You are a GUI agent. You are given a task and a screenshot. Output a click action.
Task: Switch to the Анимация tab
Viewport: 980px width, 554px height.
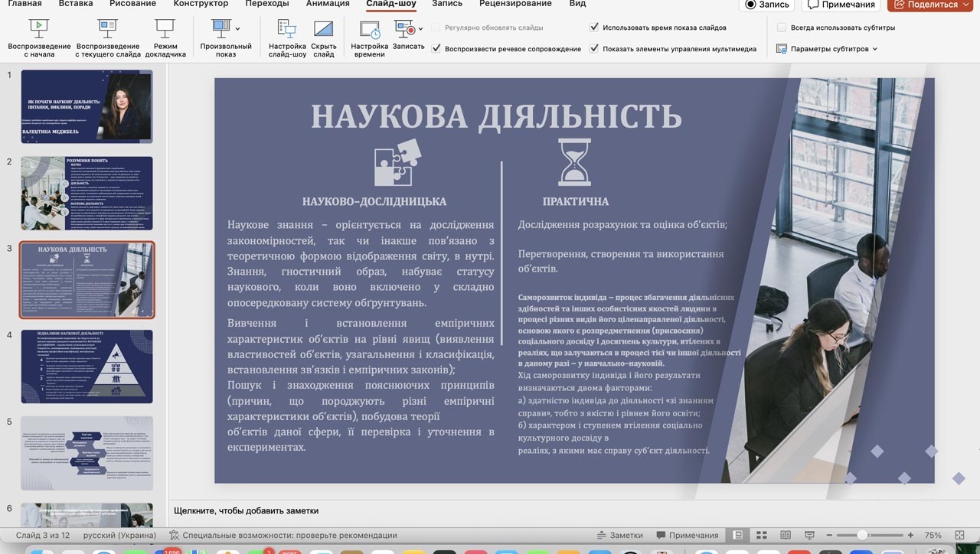coord(328,4)
